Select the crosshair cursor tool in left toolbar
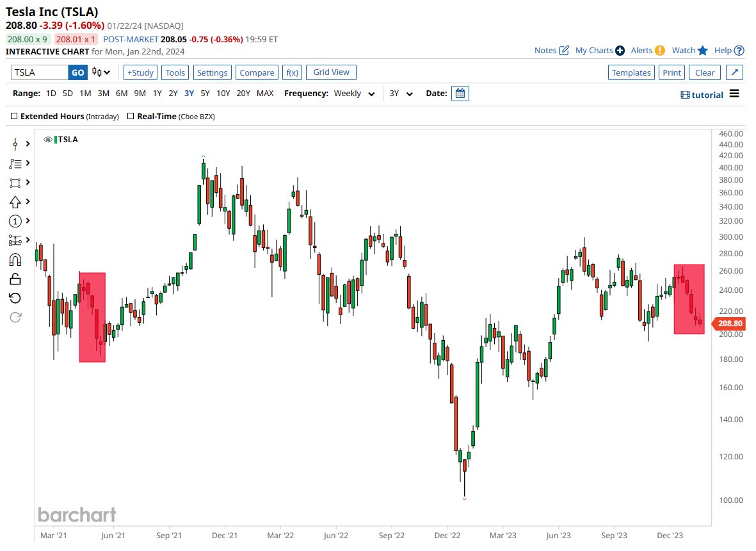Screen dimensions: 756x551 pos(15,144)
